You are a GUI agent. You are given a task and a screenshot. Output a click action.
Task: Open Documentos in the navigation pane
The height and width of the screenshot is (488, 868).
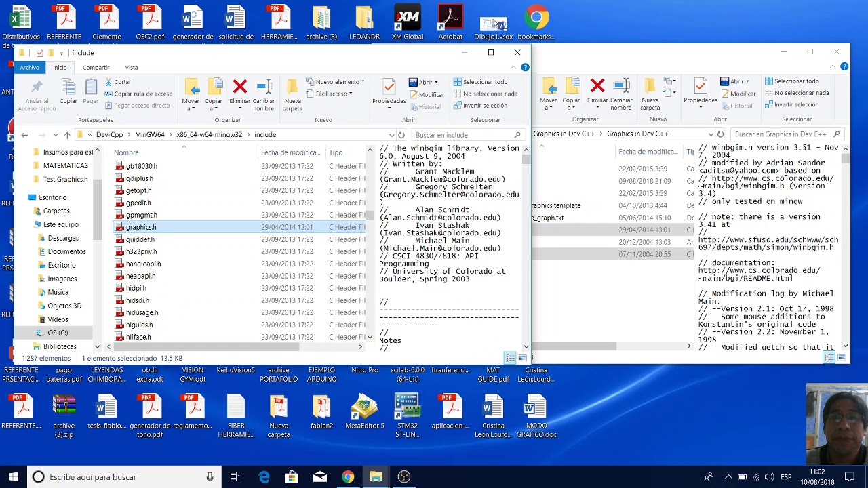tap(66, 251)
